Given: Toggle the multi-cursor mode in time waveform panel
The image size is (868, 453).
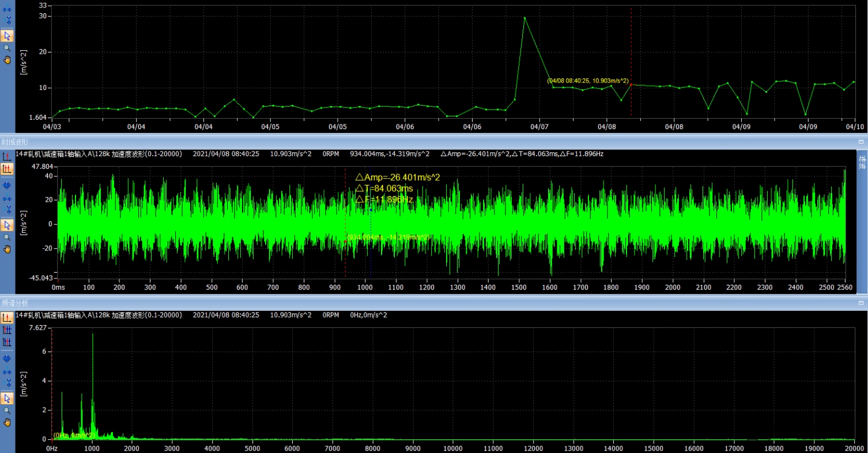Looking at the screenshot, I should 7,169.
